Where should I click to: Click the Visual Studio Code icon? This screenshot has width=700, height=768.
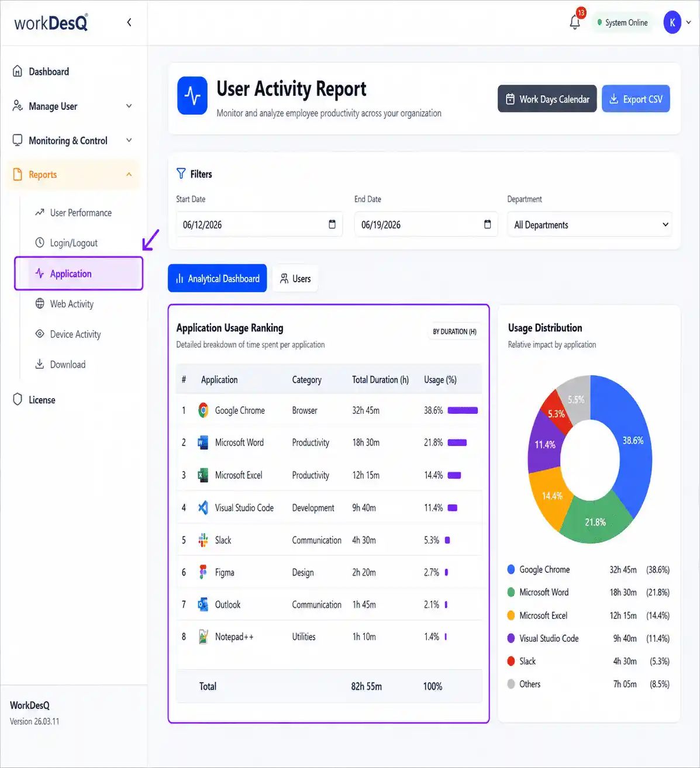tap(203, 507)
